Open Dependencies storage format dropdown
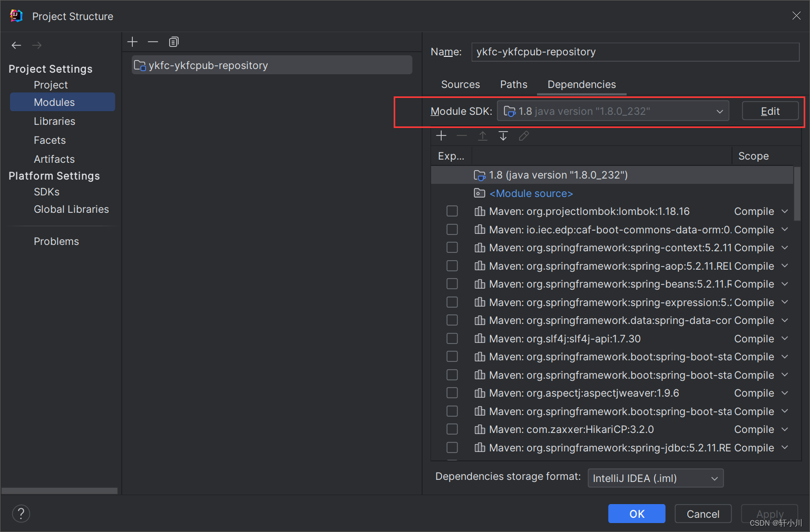Viewport: 810px width, 532px height. (x=656, y=478)
